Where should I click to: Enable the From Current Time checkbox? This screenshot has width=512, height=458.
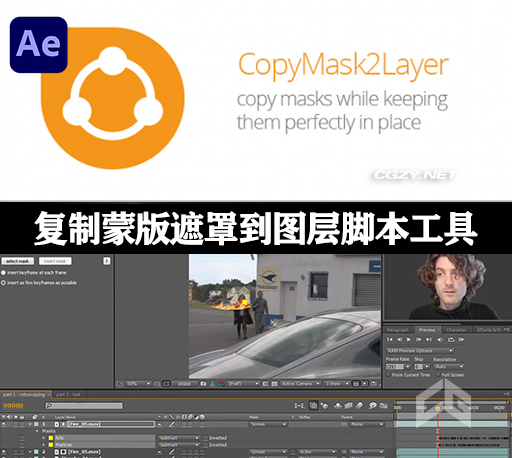388,375
